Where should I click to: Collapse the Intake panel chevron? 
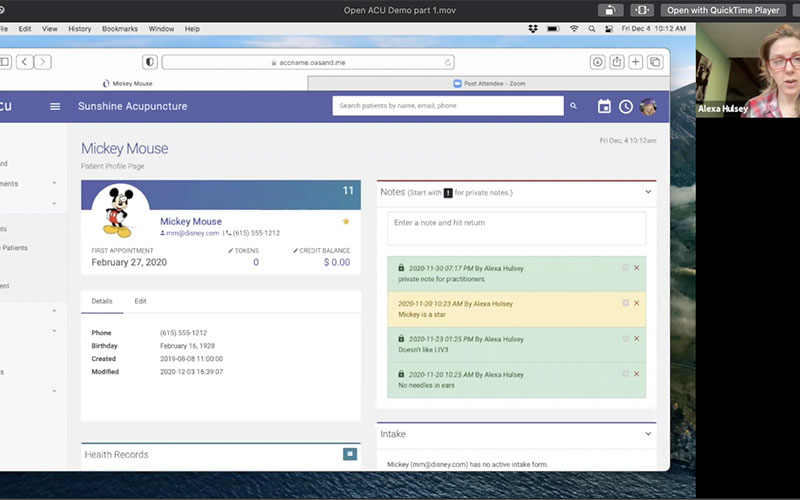point(648,434)
